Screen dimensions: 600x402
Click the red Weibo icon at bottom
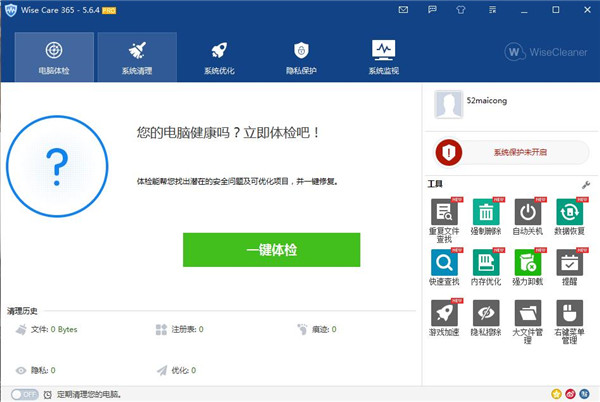pos(570,394)
